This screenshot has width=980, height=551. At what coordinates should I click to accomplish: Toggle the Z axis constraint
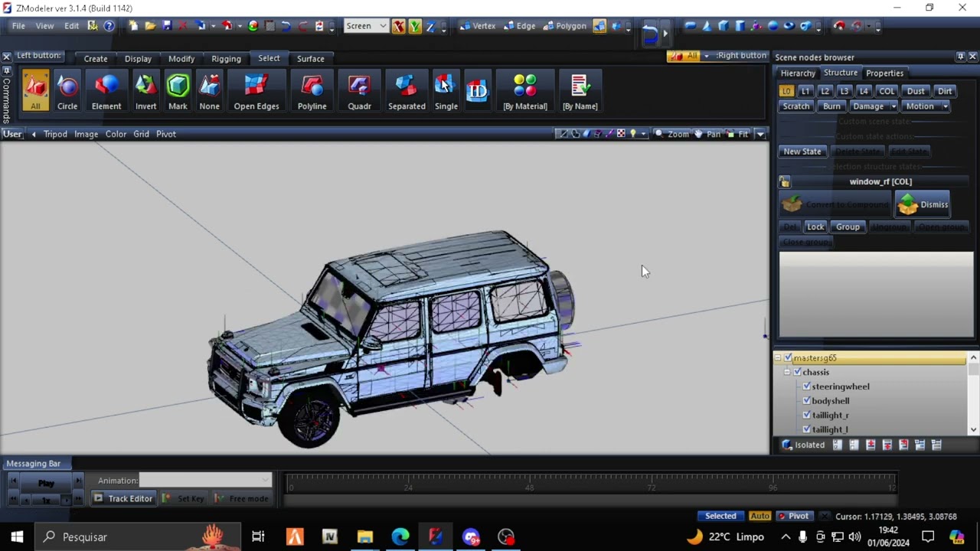pyautogui.click(x=430, y=26)
